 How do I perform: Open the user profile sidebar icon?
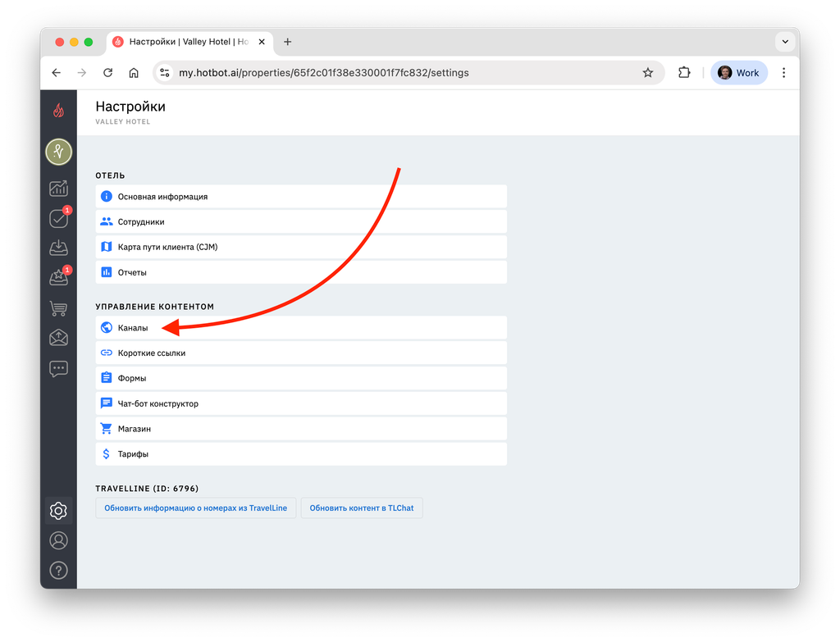click(x=58, y=541)
